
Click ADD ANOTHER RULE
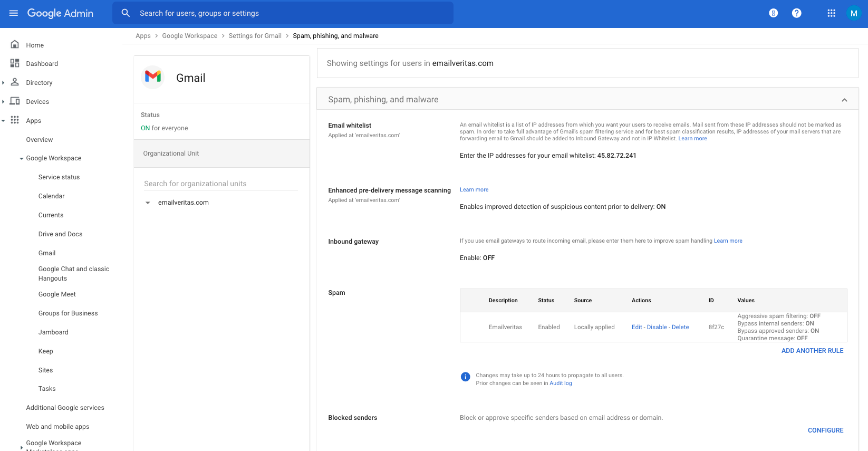812,351
